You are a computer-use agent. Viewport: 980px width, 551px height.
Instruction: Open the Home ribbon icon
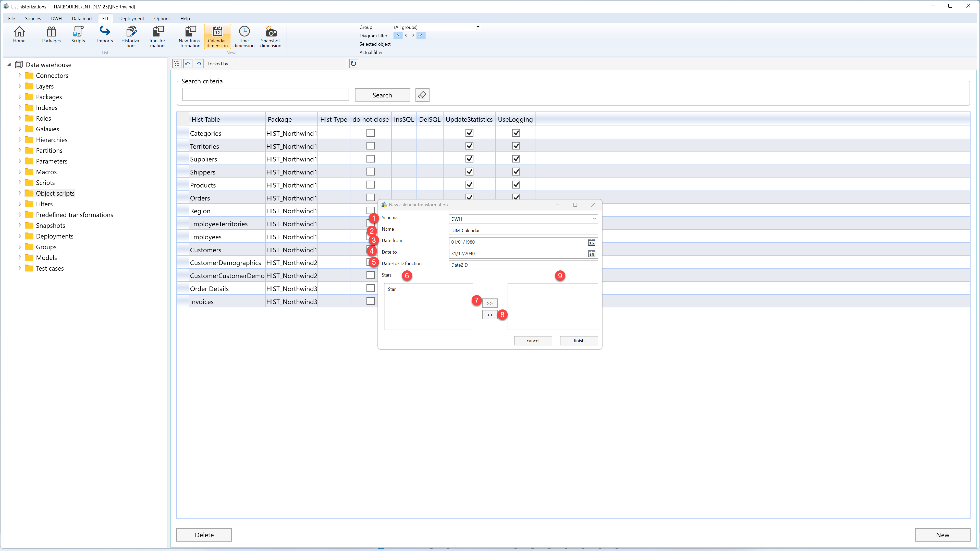[19, 35]
